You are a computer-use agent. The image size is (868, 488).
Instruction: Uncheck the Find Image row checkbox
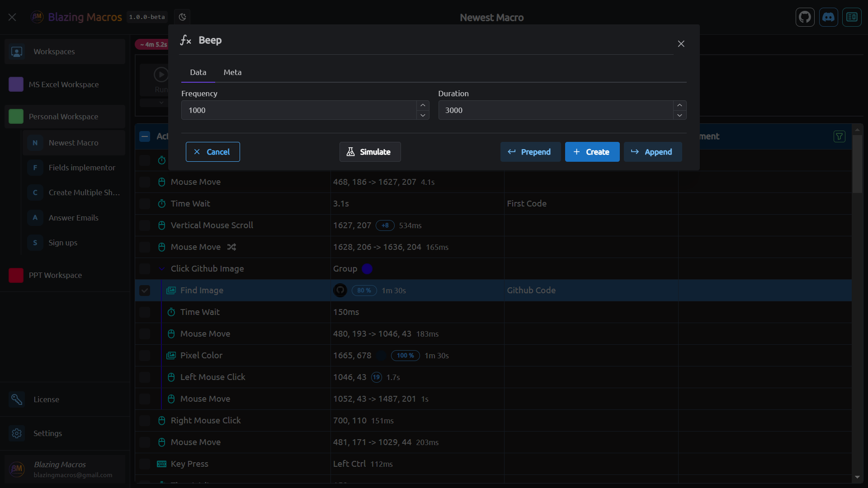point(145,291)
